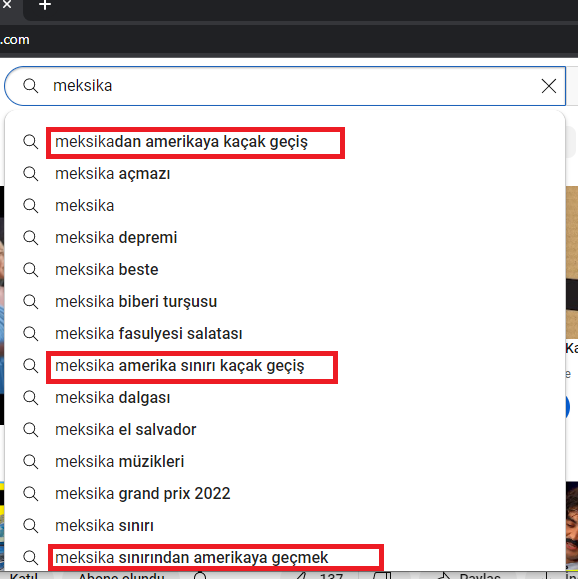Image resolution: width=578 pixels, height=579 pixels.
Task: Open a new browser tab with plus icon
Action: pyautogui.click(x=45, y=5)
